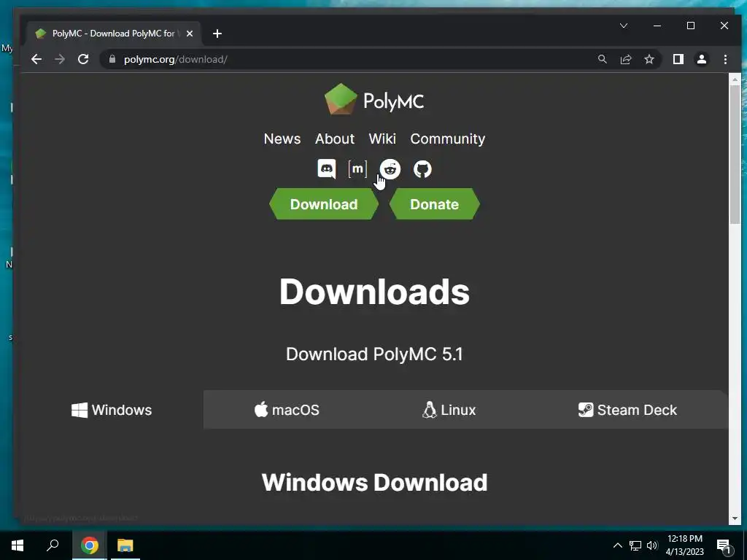Open File Explorer from taskbar
Screen dimensions: 747x560
[125, 545]
